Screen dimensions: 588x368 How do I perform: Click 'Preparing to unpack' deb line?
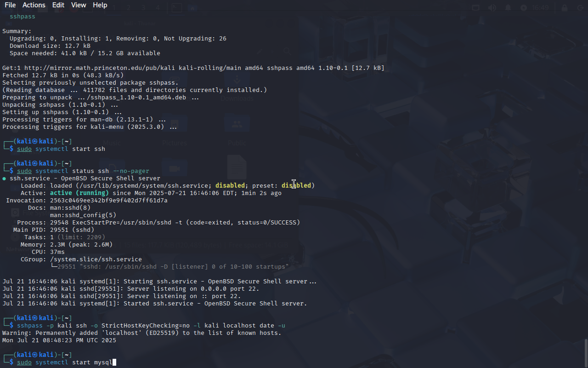[101, 98]
